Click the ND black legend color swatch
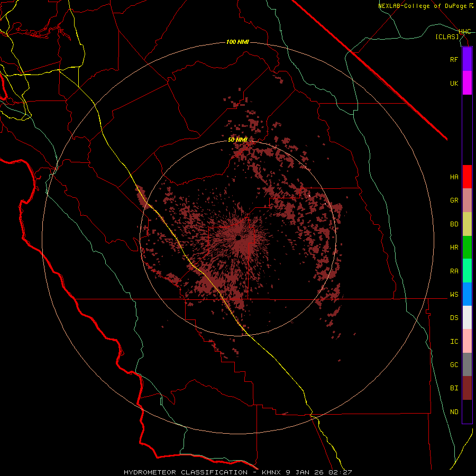The width and height of the screenshot is (476, 476). point(467,411)
